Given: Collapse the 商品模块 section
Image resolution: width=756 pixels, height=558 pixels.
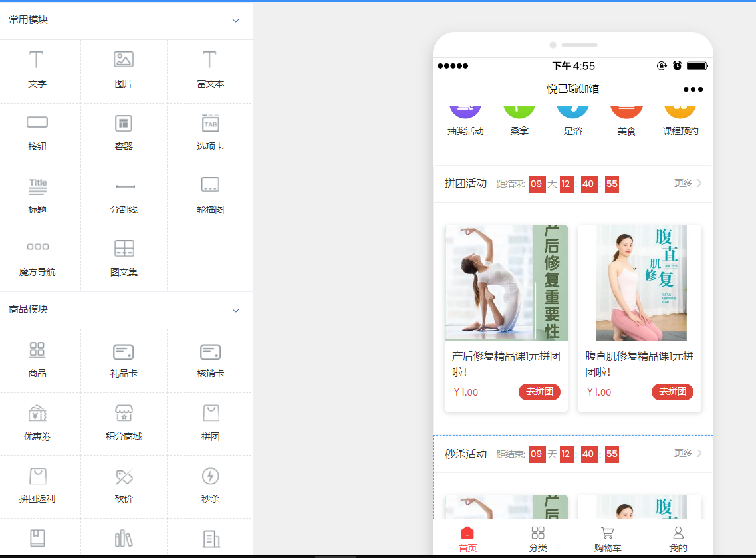Looking at the screenshot, I should (236, 310).
